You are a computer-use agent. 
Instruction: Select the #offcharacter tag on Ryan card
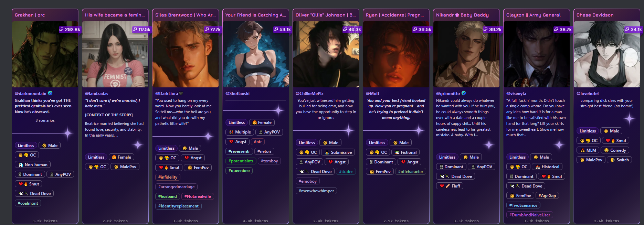coord(411,172)
